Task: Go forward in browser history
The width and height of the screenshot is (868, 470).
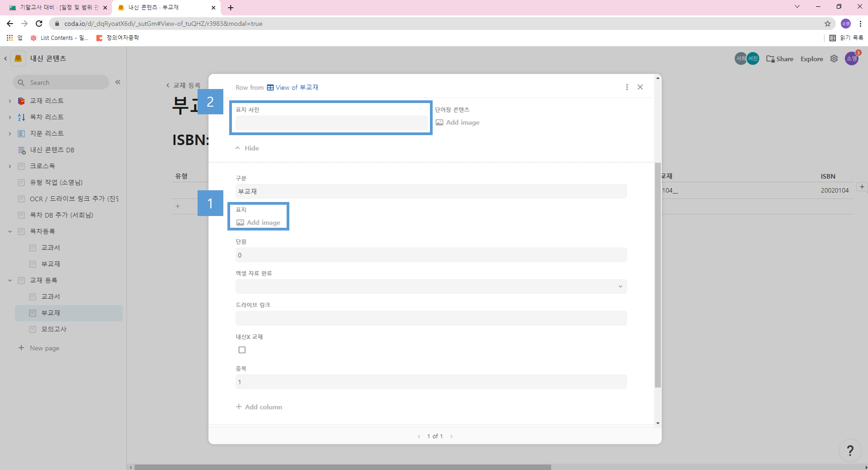Action: 24,23
